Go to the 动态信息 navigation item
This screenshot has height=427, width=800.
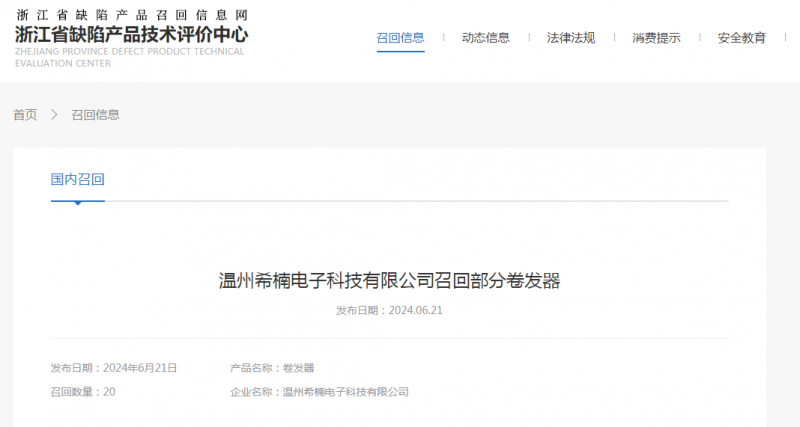pos(485,38)
